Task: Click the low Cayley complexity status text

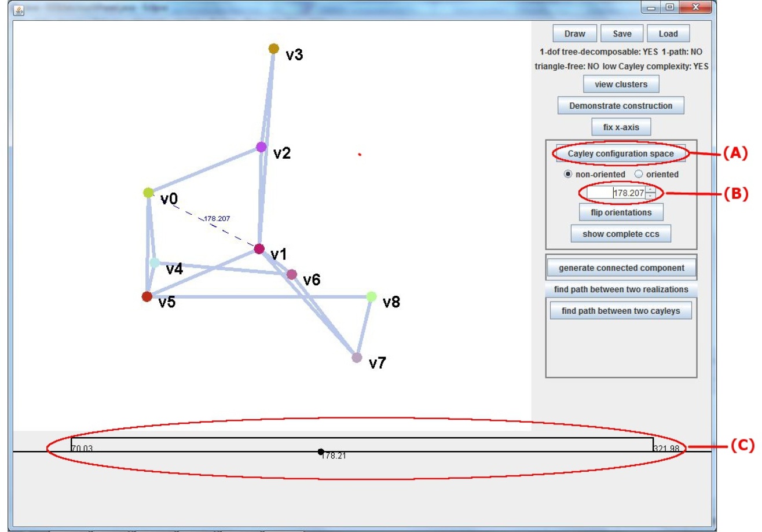Action: 655,67
